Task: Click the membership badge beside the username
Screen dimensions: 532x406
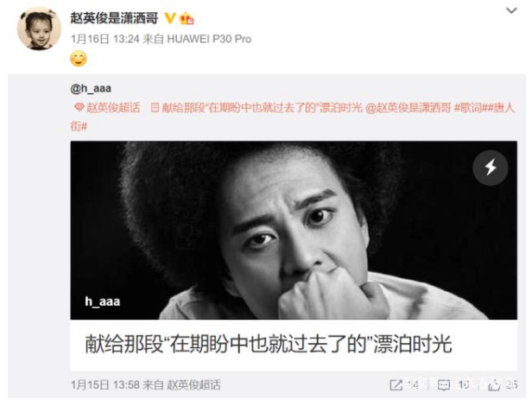Action: 187,18
